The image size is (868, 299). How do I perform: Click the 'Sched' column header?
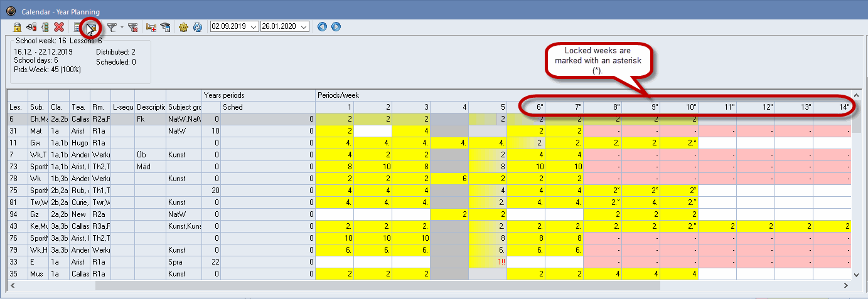tap(268, 107)
